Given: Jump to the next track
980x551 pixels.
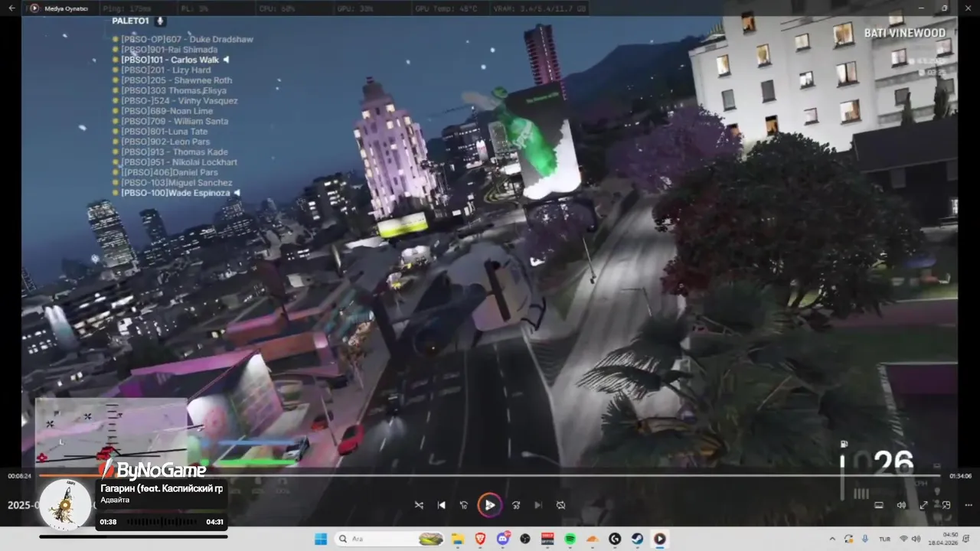Looking at the screenshot, I should [538, 505].
